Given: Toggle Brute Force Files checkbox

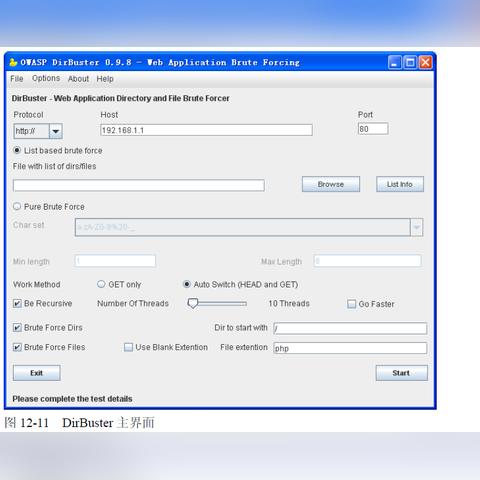Looking at the screenshot, I should click(x=17, y=347).
